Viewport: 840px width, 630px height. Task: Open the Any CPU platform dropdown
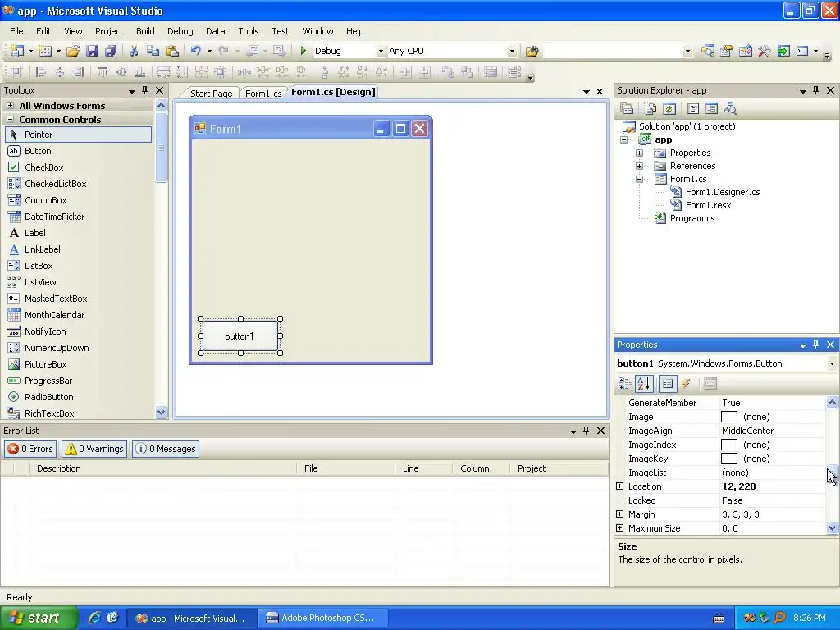[x=512, y=51]
